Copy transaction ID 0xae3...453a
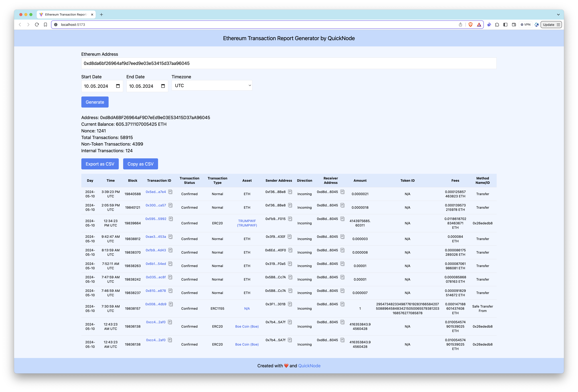This screenshot has height=392, width=578. pyautogui.click(x=170, y=237)
